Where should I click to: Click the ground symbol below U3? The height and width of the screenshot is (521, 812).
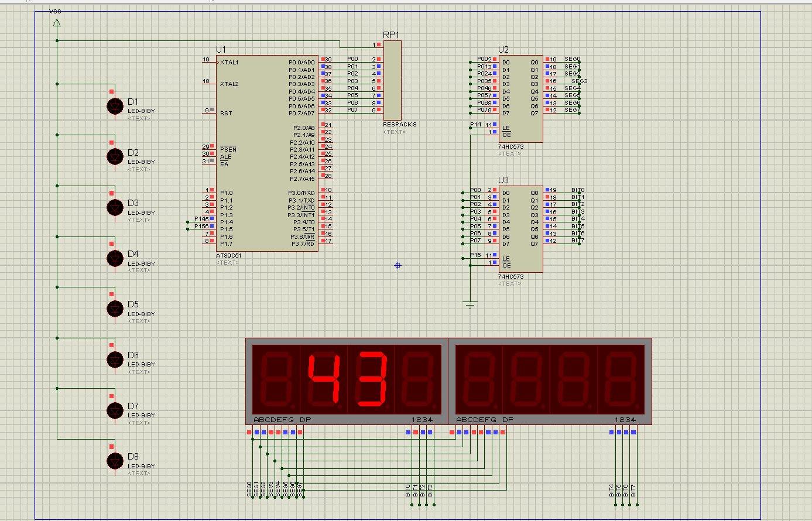click(470, 305)
